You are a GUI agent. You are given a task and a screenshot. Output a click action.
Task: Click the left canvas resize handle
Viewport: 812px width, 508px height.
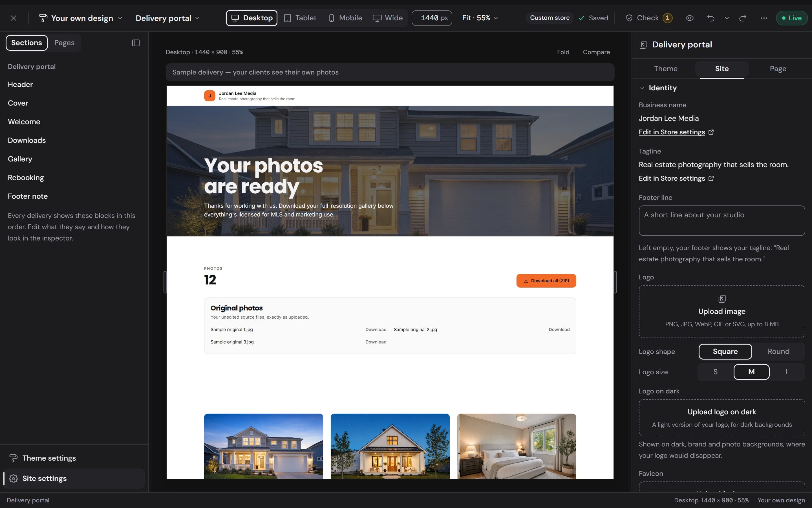pos(165,282)
